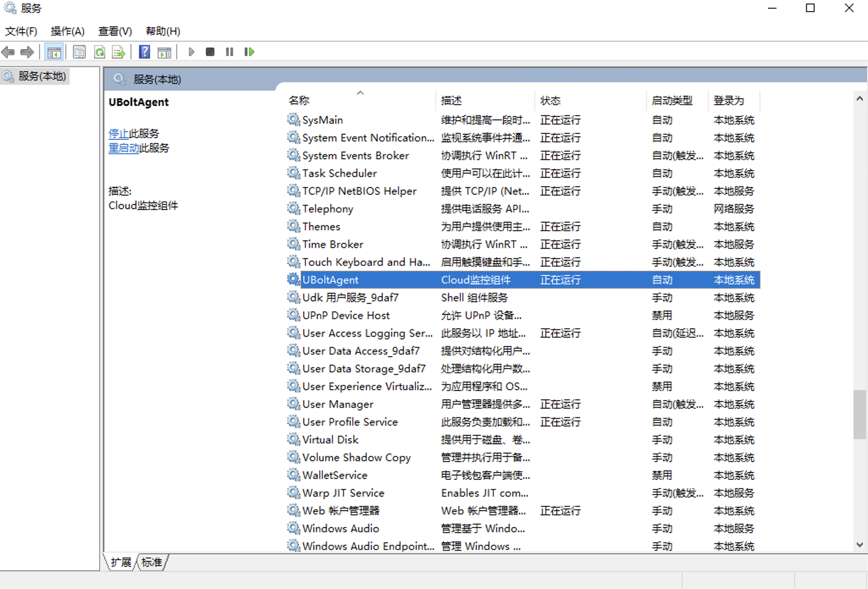The width and height of the screenshot is (868, 589).
Task: Open Properties from the toolbar
Action: tap(79, 52)
